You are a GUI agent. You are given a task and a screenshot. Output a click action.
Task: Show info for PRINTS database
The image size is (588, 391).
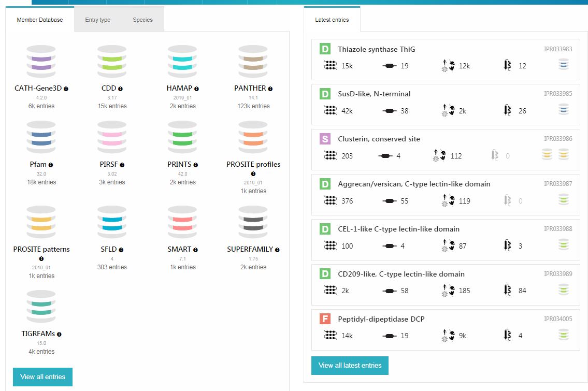(196, 165)
